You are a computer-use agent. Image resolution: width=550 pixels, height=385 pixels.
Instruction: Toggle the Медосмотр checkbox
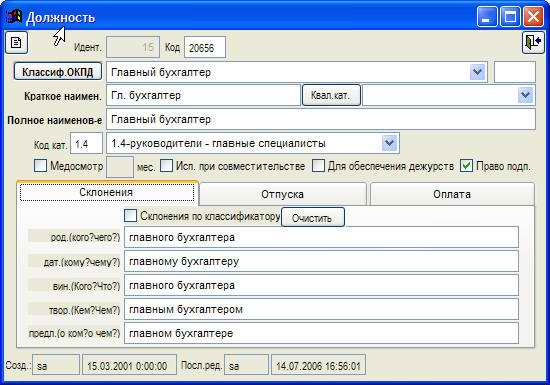point(40,165)
